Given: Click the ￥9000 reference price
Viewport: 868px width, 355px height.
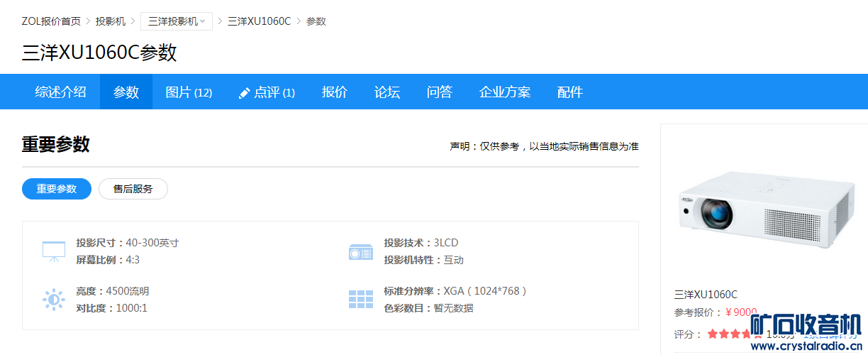Looking at the screenshot, I should point(741,312).
